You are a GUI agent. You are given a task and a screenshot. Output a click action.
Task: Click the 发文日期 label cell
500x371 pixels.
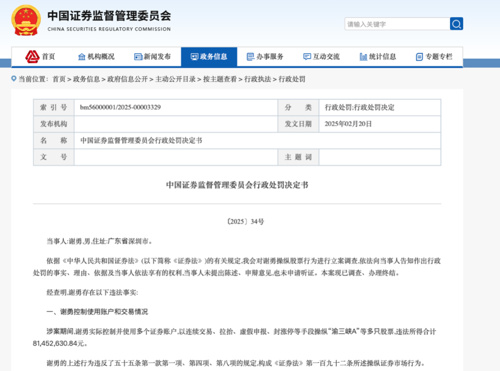(x=298, y=124)
